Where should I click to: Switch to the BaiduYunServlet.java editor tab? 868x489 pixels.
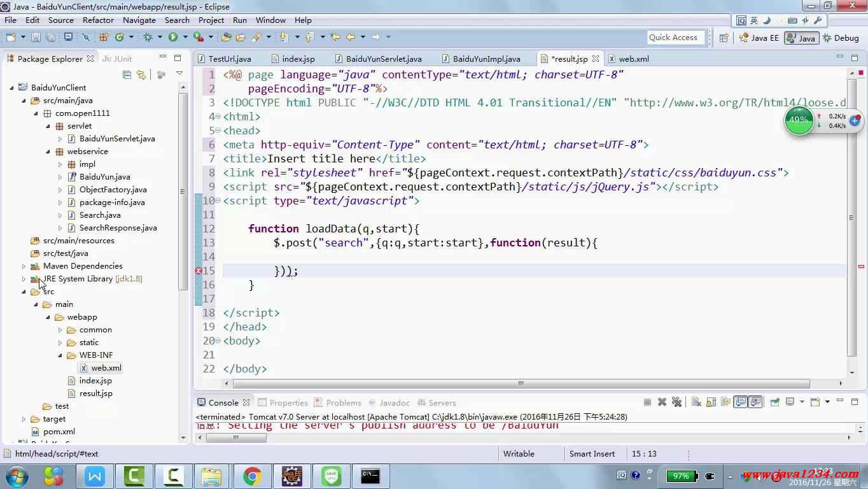[377, 59]
